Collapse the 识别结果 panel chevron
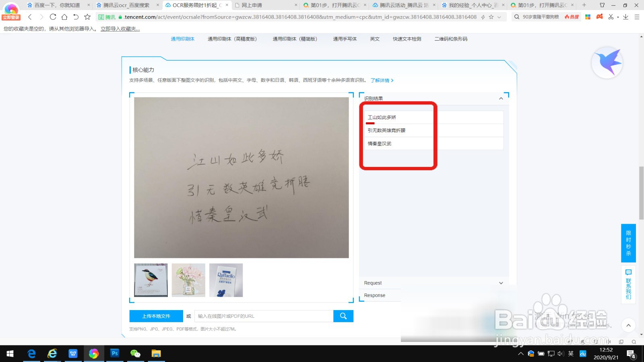Screen dimensions: 644x362 (x=501, y=98)
